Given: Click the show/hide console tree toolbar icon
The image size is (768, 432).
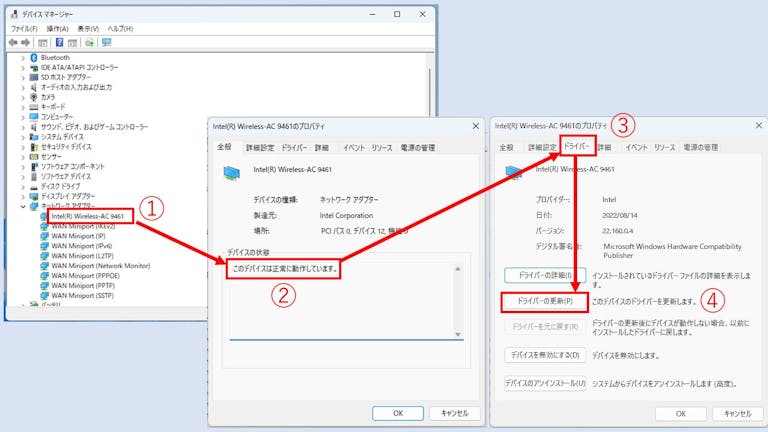Looking at the screenshot, I should pos(43,43).
